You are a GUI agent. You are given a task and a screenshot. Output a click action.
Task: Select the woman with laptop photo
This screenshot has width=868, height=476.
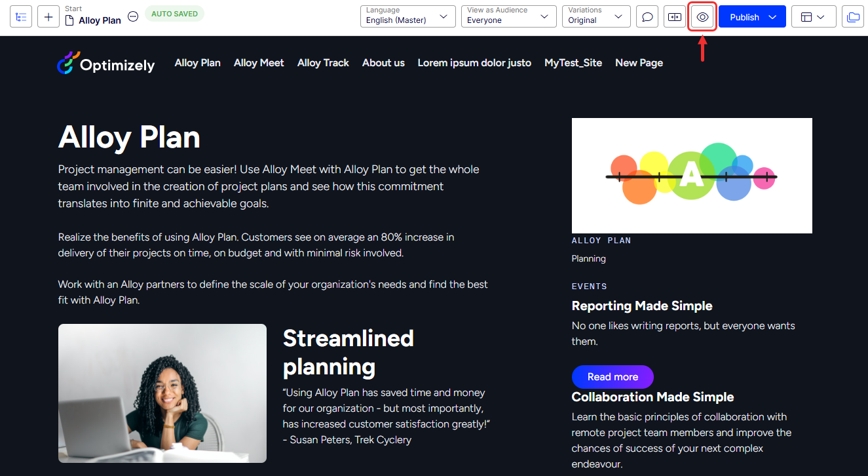pos(162,393)
